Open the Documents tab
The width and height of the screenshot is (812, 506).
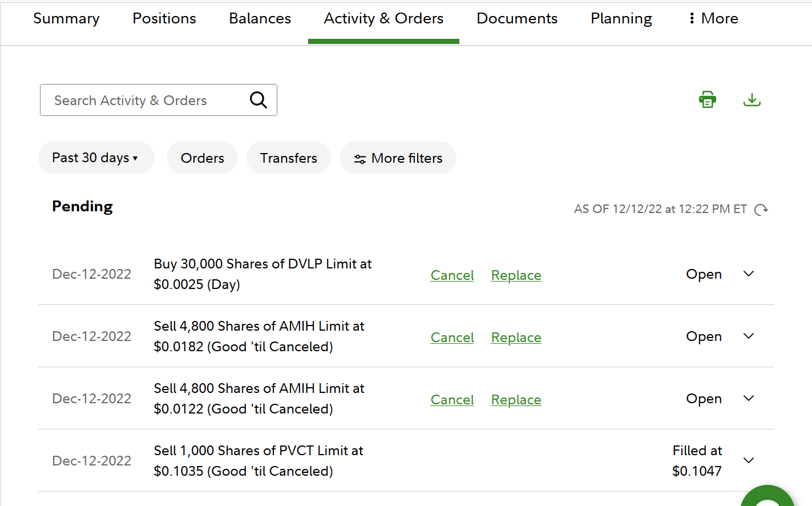click(517, 18)
